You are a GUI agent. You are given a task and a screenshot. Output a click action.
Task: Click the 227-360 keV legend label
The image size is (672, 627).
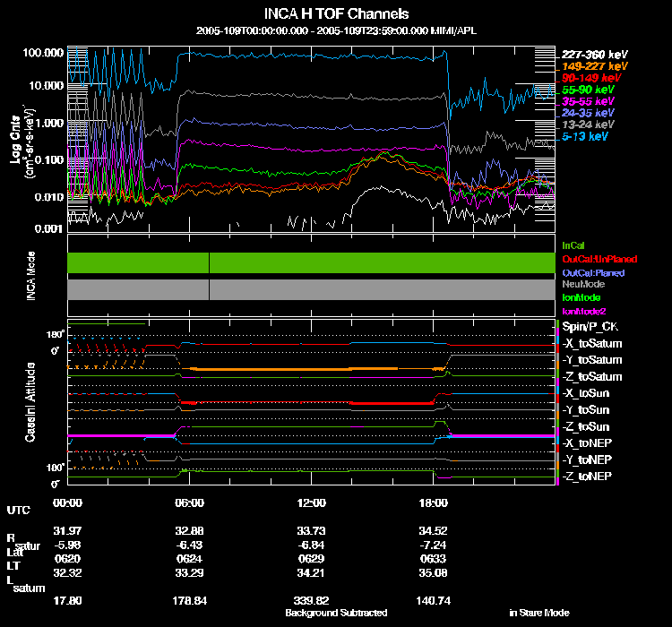(x=594, y=55)
